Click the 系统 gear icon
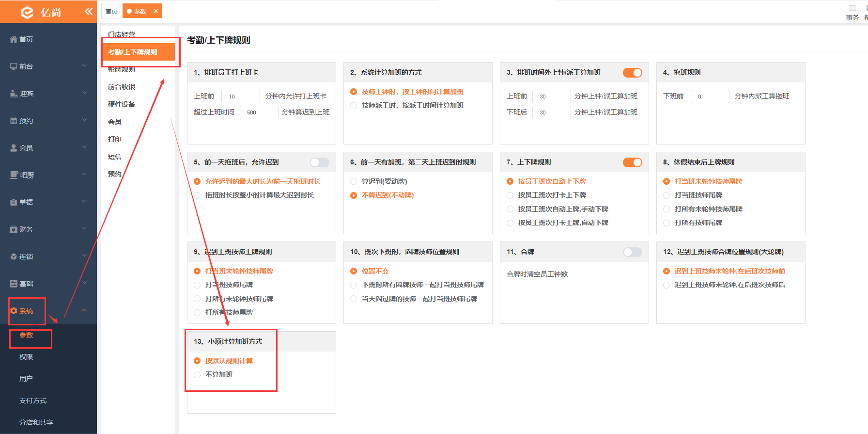868x434 pixels. point(14,311)
